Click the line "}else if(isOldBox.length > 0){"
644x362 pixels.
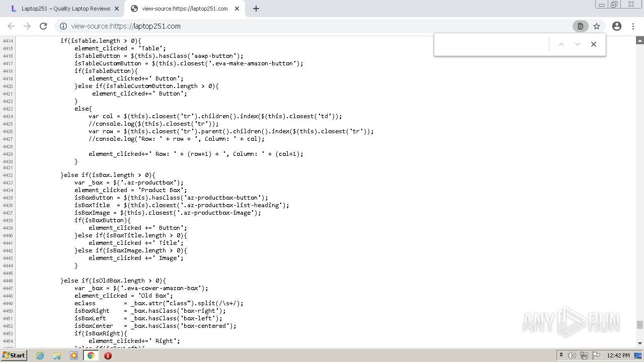pyautogui.click(x=113, y=281)
